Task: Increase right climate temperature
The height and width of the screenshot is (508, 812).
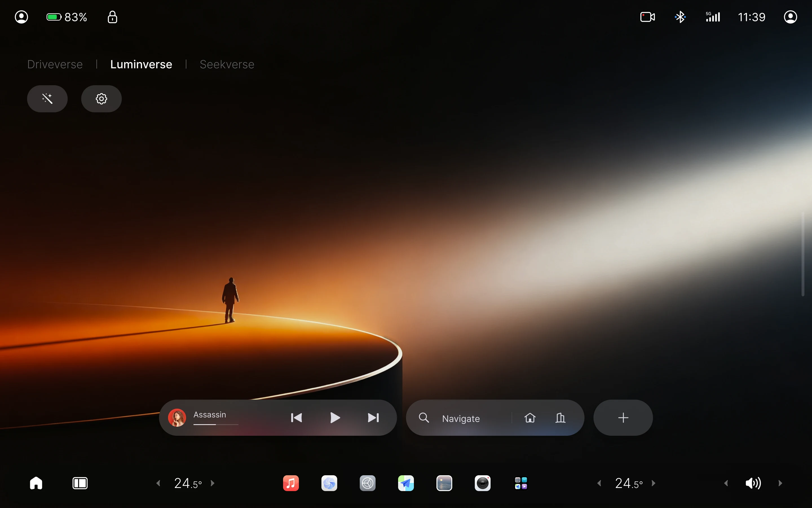Action: [x=653, y=483]
